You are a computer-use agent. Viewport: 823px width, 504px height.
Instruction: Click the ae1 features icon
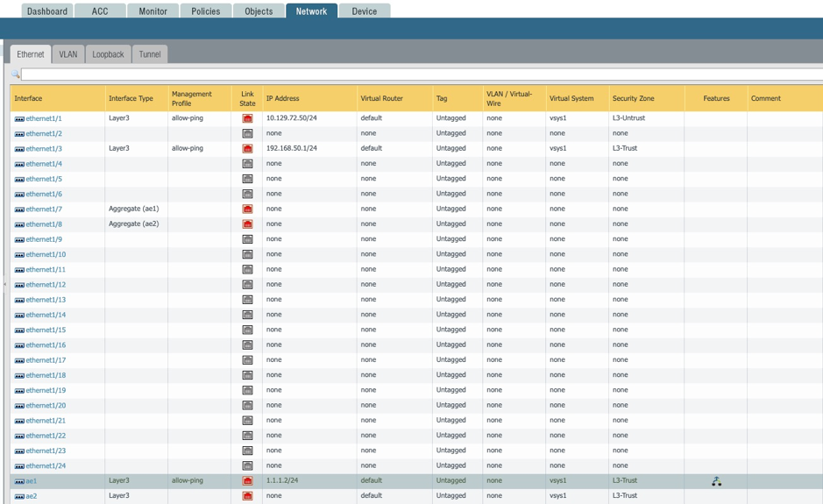click(x=716, y=481)
